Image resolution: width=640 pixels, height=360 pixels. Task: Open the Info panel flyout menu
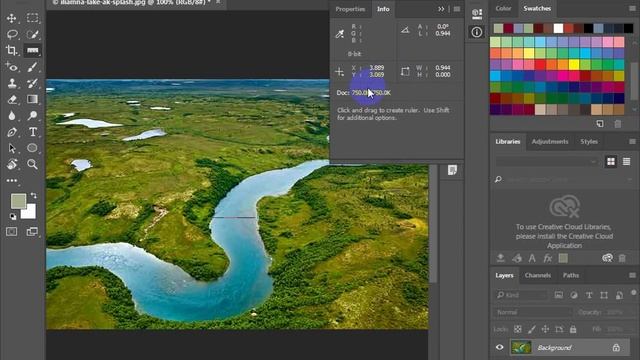click(457, 9)
